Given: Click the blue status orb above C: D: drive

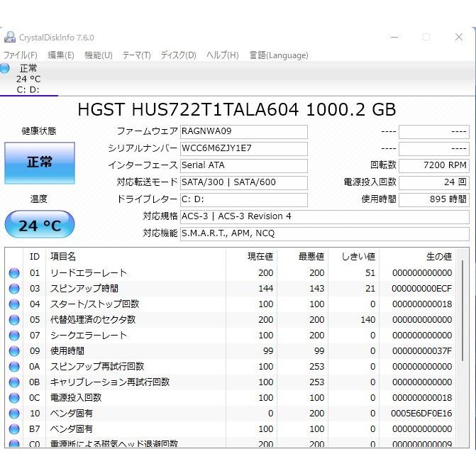Looking at the screenshot, I should coord(4,68).
